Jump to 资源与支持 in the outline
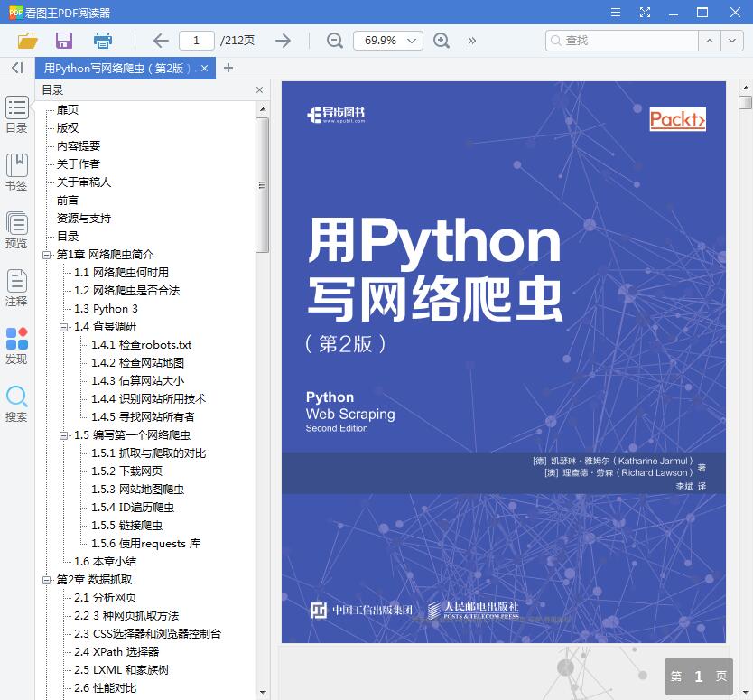 (84, 218)
